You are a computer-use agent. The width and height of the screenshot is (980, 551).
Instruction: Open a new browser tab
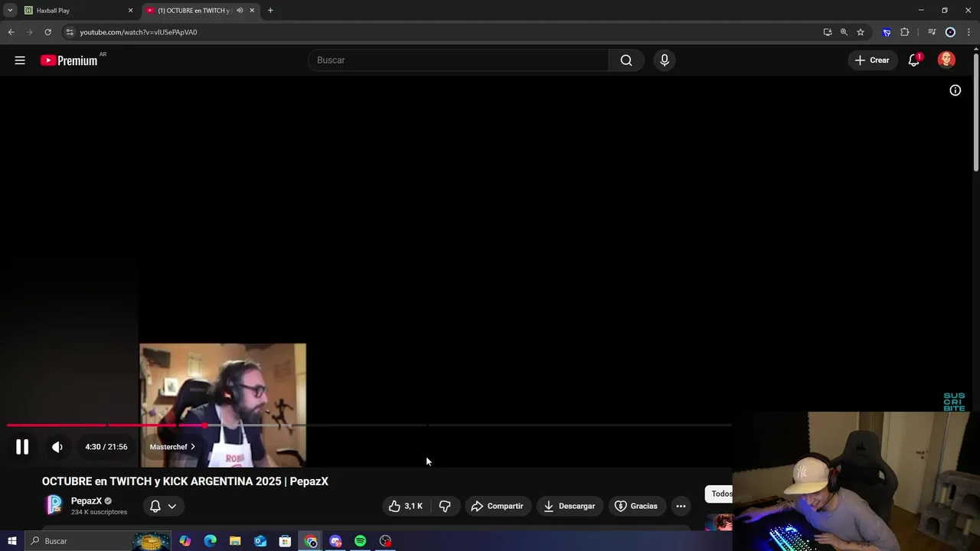coord(270,11)
